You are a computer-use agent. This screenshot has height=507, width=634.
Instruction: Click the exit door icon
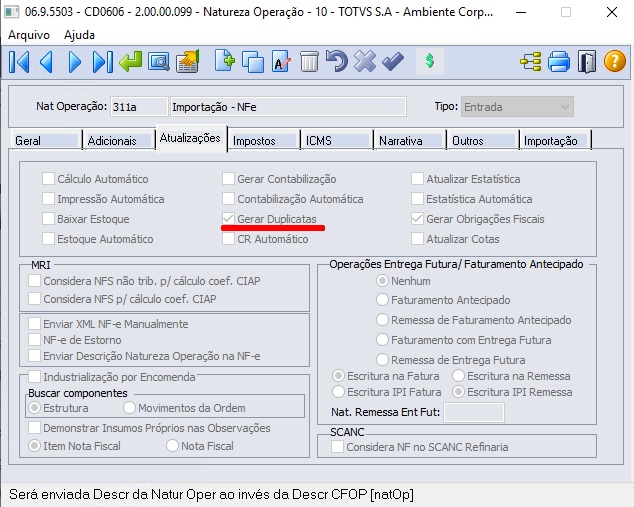pyautogui.click(x=587, y=62)
